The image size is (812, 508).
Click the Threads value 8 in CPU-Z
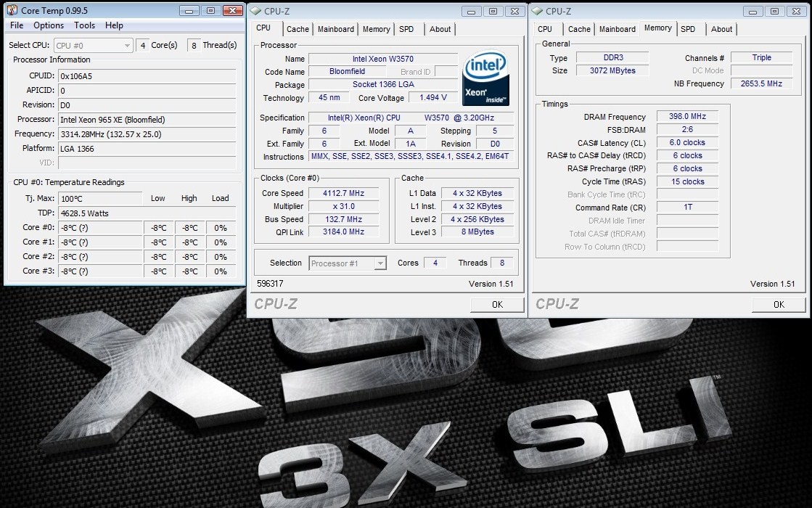click(502, 263)
